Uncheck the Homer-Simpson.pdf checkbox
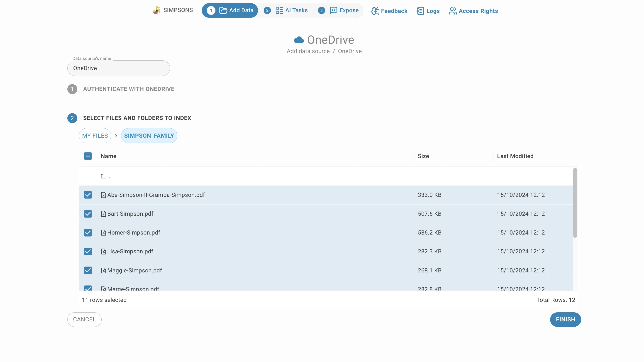The image size is (644, 362). (88, 233)
